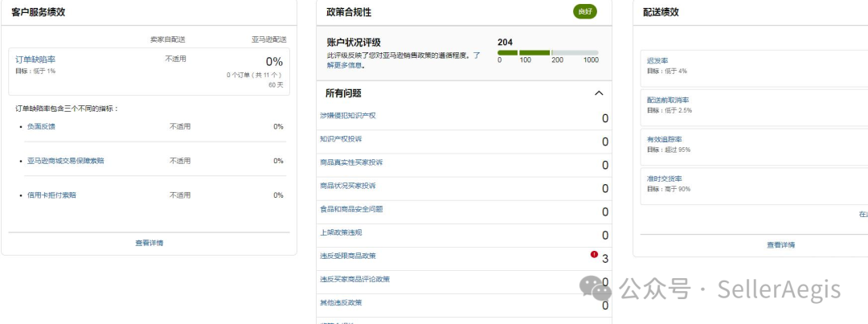
Task: Click red alert icon beside 违反受限商品政策 count
Action: click(594, 255)
